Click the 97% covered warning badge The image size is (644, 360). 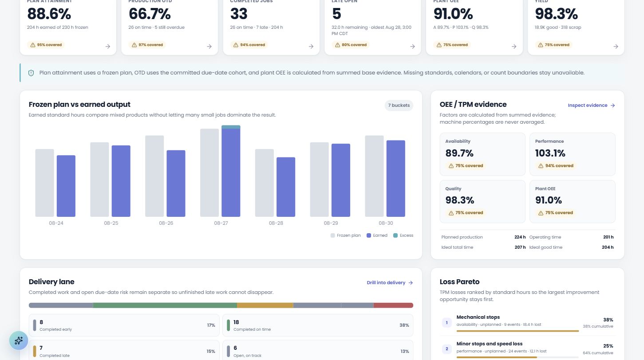coord(147,45)
